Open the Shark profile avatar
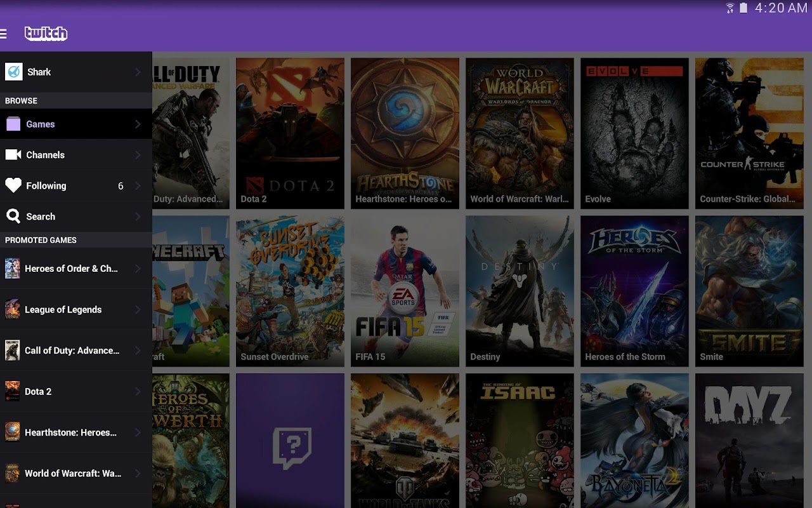The width and height of the screenshot is (812, 508). 13,72
